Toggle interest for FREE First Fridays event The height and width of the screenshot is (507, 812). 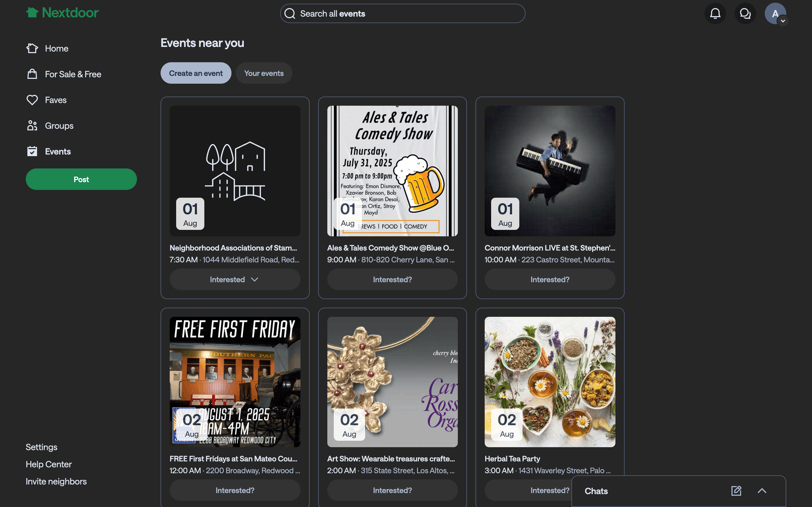(x=235, y=490)
